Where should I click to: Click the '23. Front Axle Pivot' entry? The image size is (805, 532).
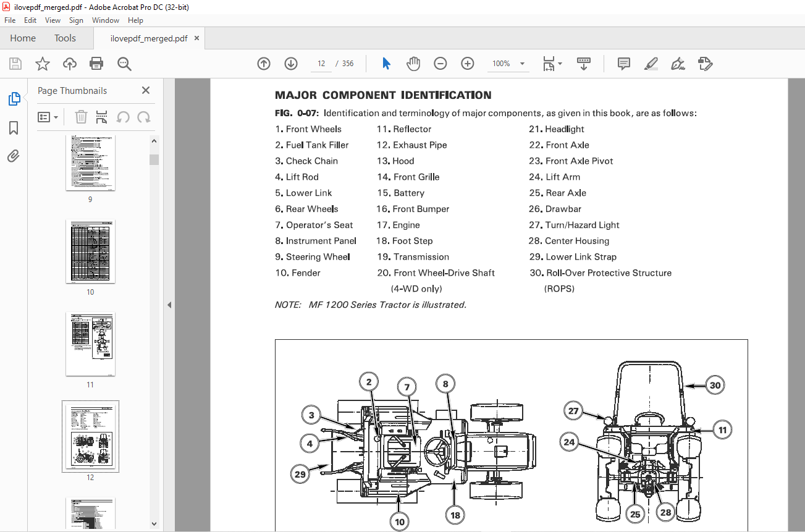(571, 161)
